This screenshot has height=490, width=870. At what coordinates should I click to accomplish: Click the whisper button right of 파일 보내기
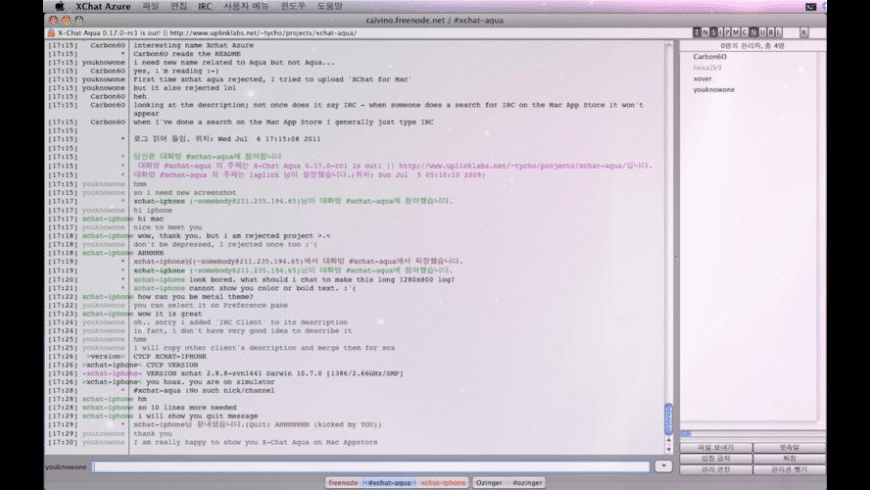coord(789,447)
